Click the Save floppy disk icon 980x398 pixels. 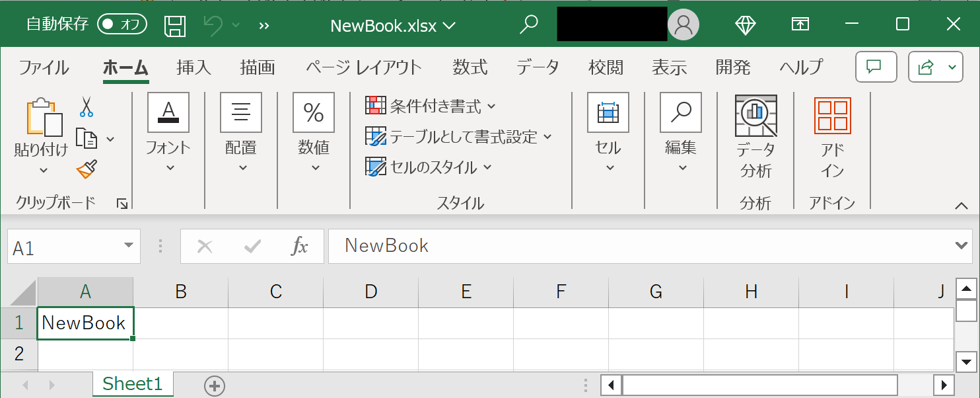pos(175,25)
